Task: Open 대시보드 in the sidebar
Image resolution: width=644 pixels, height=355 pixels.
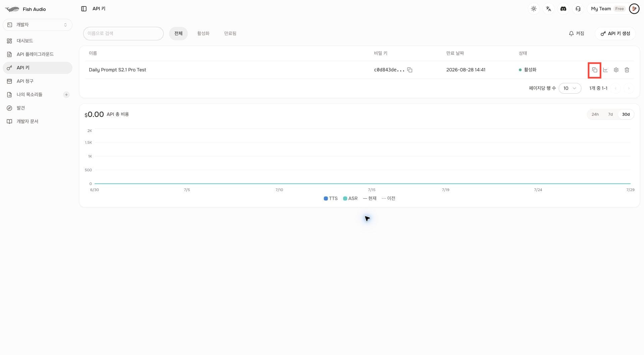Action: click(x=38, y=41)
